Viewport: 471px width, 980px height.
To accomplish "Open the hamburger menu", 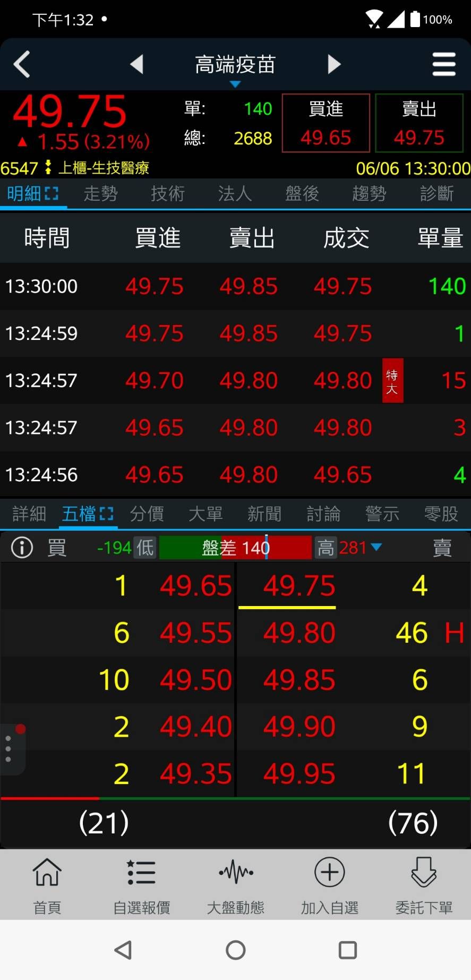I will tap(444, 64).
